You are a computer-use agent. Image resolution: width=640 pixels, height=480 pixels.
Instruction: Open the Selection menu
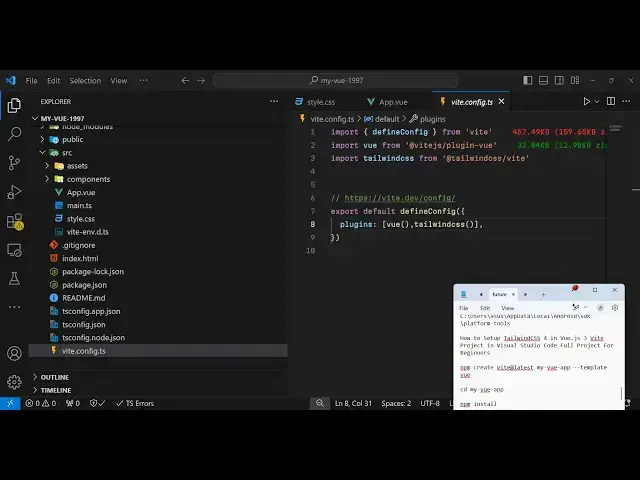pos(85,80)
